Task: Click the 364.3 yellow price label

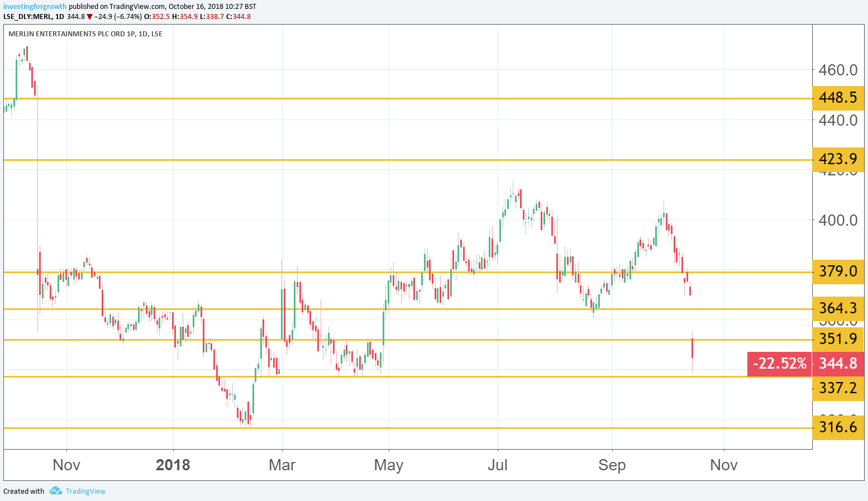Action: [x=838, y=308]
